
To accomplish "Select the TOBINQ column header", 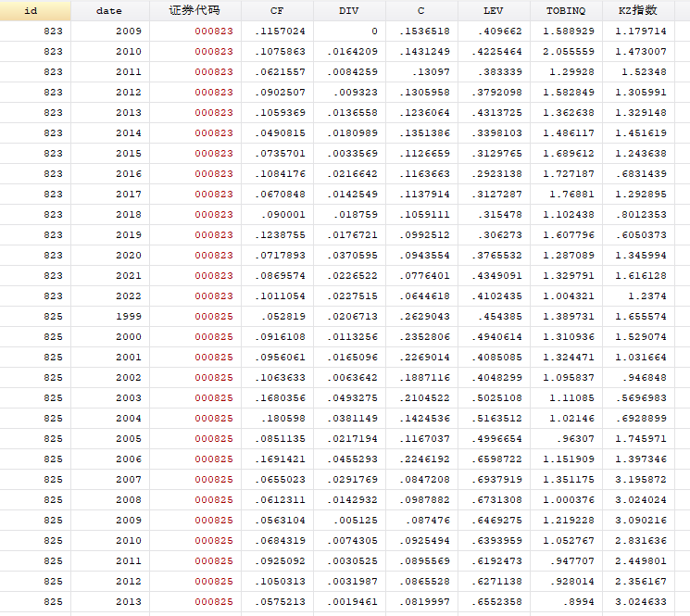I will (x=566, y=10).
